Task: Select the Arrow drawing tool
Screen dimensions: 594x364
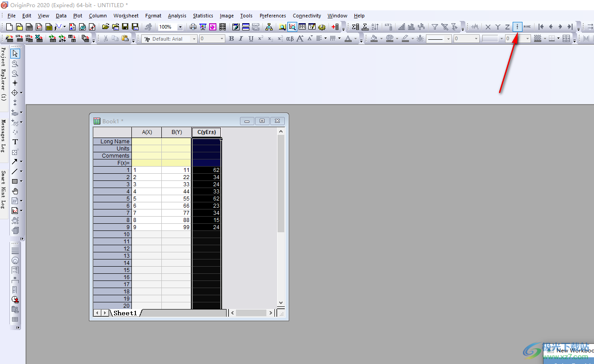Action: pyautogui.click(x=15, y=162)
